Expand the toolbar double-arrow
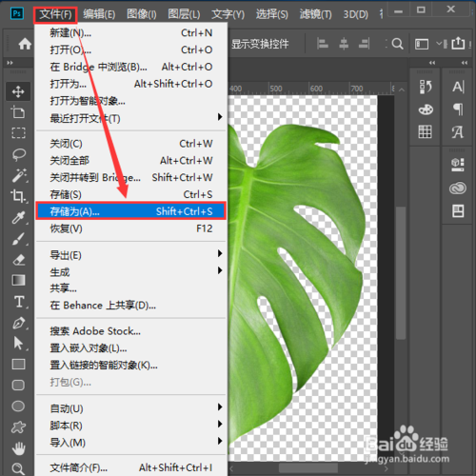476x476 pixels. (x=10, y=63)
